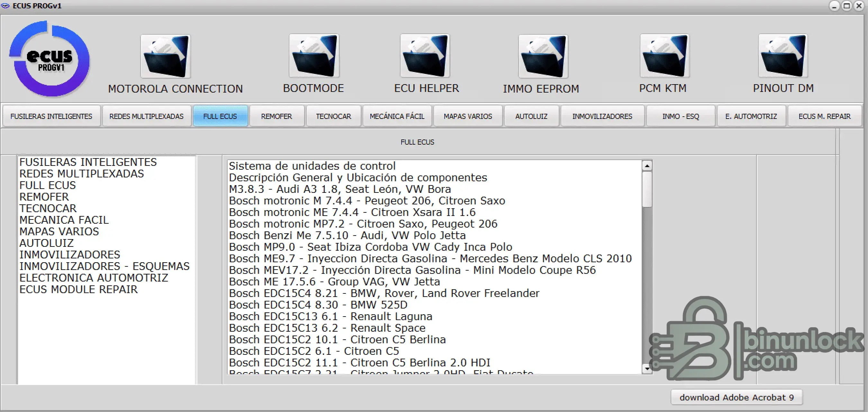Select Bosch motronic MP7.2 Citroen Saxo entry
This screenshot has height=412, width=868.
pyautogui.click(x=363, y=224)
